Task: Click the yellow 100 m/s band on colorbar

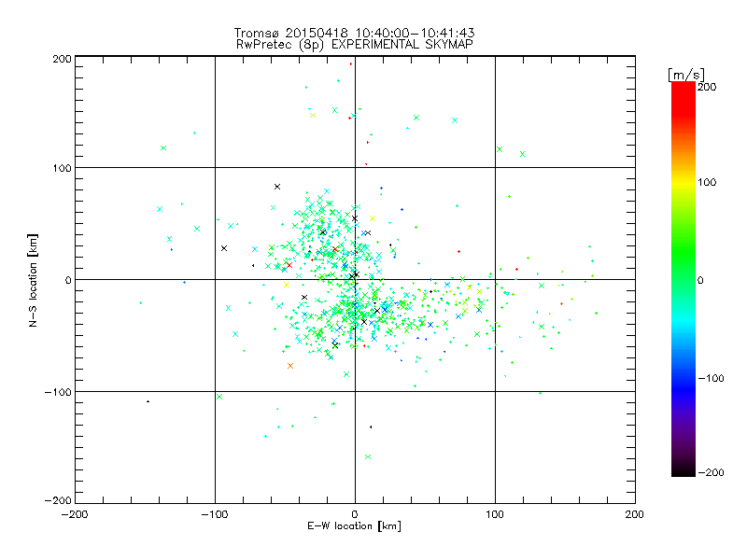Action: point(684,183)
